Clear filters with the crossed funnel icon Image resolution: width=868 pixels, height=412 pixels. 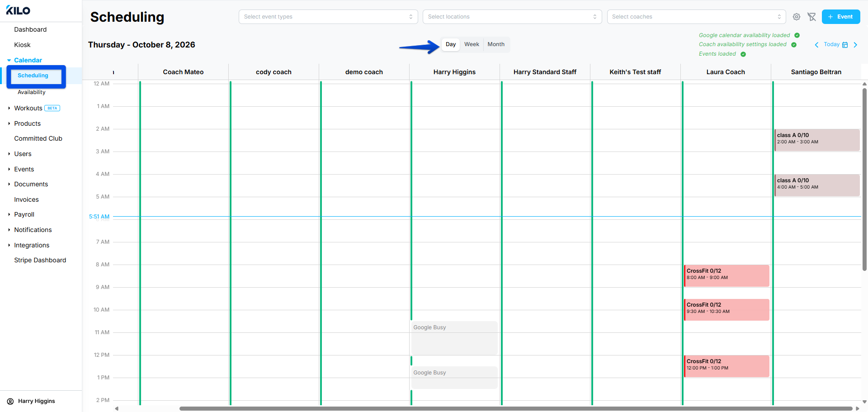tap(812, 17)
